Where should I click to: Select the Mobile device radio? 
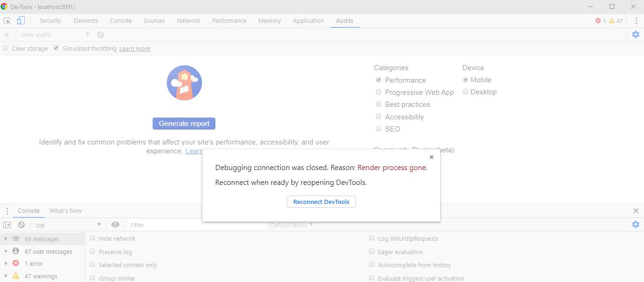[465, 80]
